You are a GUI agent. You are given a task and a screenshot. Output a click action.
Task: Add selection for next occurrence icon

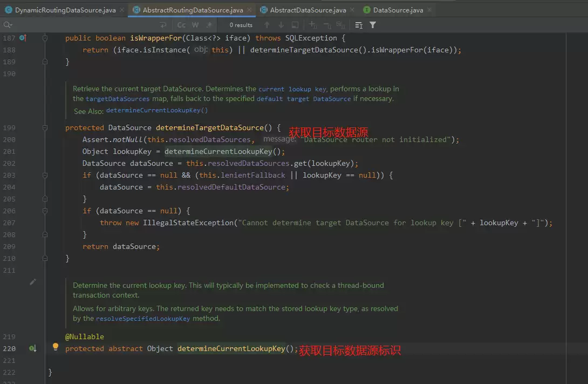(x=313, y=25)
